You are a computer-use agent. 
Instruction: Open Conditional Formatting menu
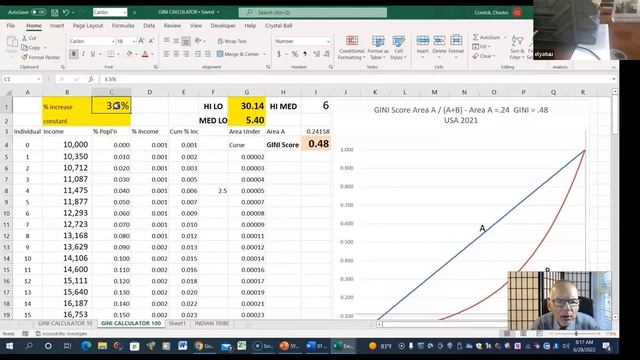351,47
